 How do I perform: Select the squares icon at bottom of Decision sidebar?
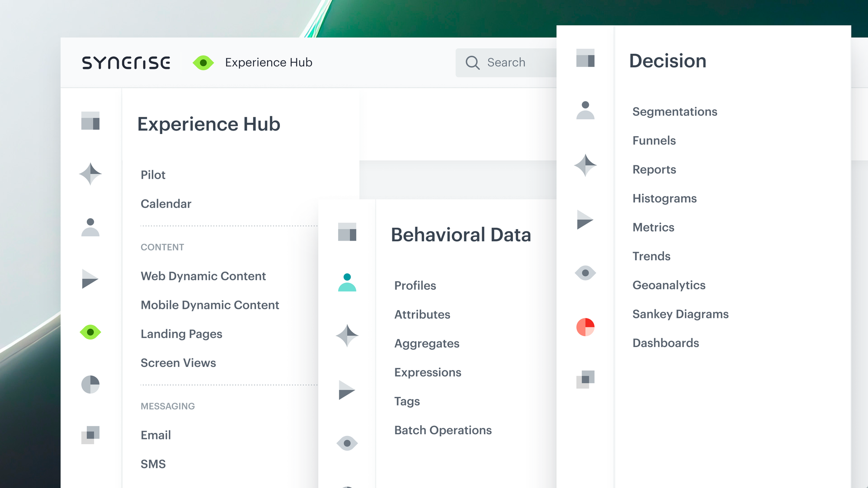585,380
